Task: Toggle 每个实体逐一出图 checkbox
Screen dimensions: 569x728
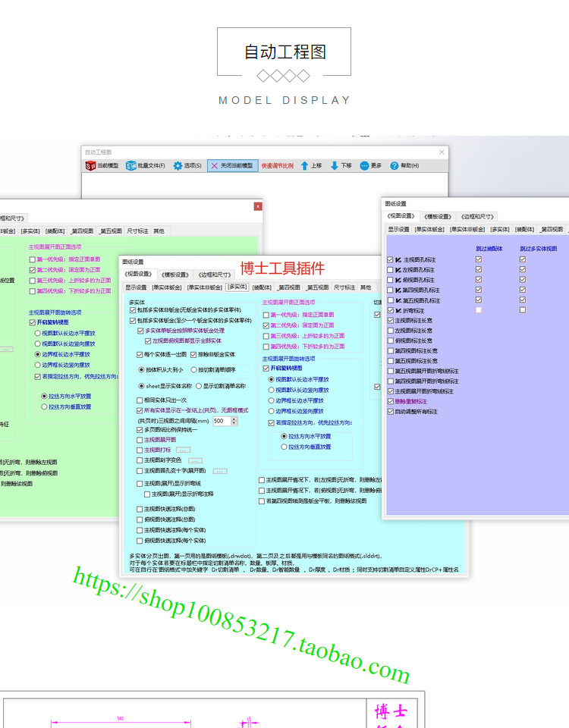Action: (x=140, y=355)
